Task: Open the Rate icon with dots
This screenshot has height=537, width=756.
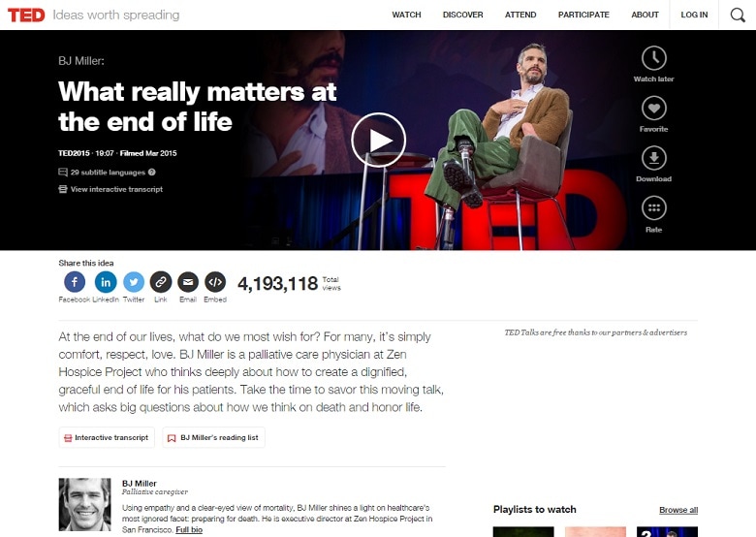Action: tap(654, 208)
